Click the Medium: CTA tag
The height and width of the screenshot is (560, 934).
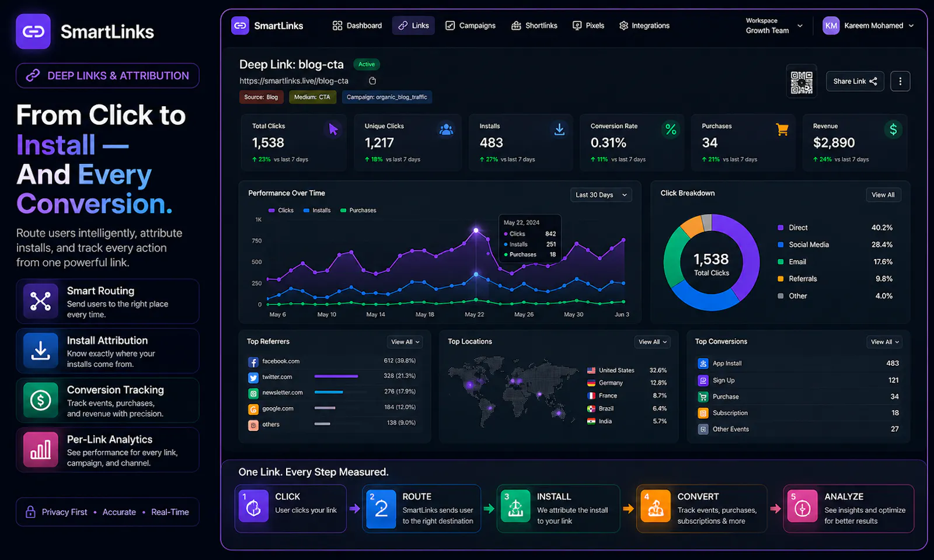coord(312,97)
